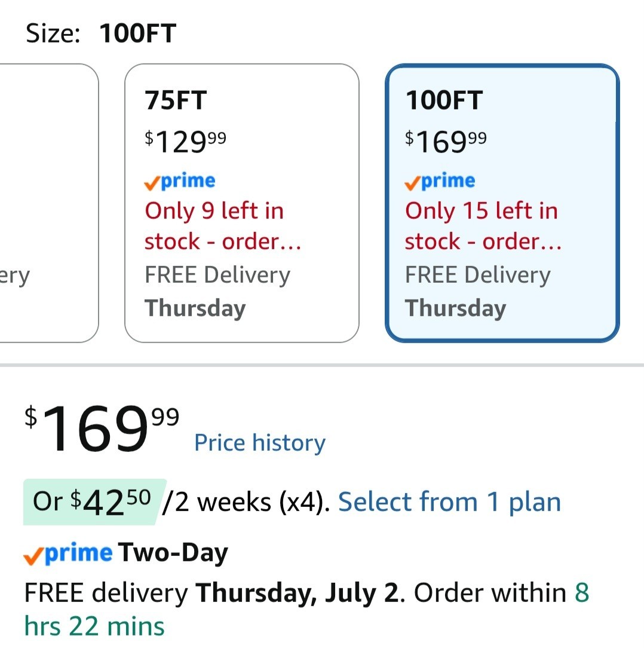Click Only 15 left in stock text
Viewport: 644px width, 648px height.
(483, 226)
